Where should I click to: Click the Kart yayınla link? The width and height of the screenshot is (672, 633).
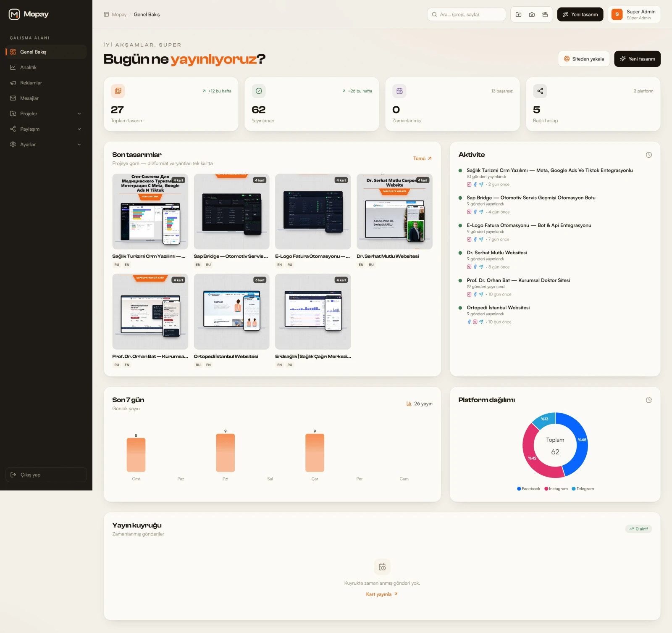pyautogui.click(x=382, y=594)
